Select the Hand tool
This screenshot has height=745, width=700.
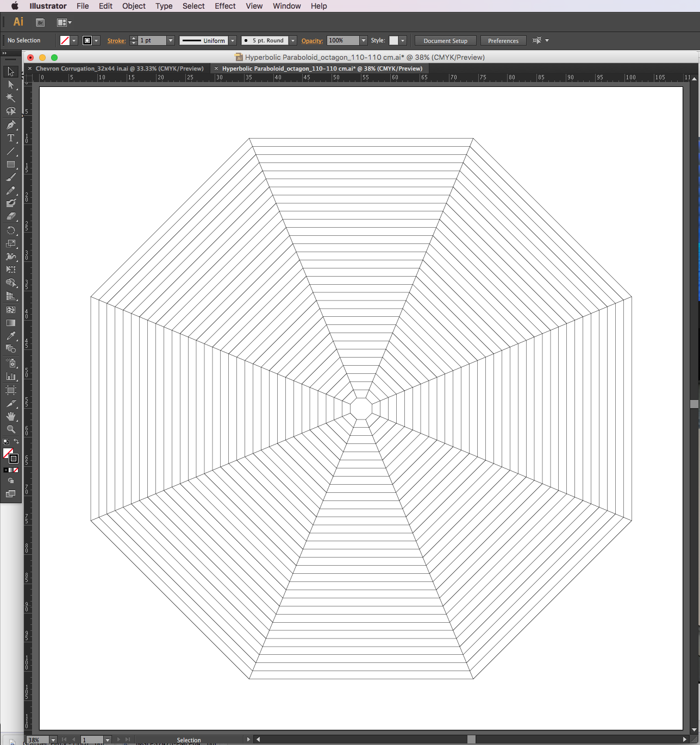[10, 416]
